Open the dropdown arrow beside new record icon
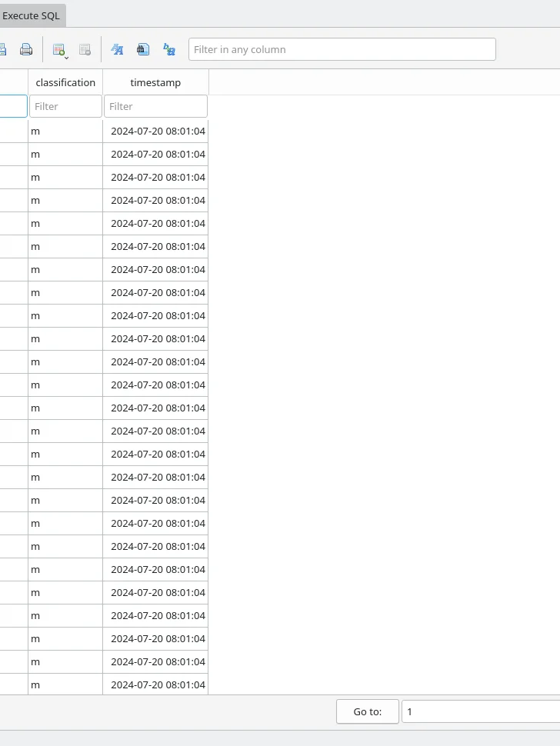Viewport: 560px width, 746px height. [67, 58]
